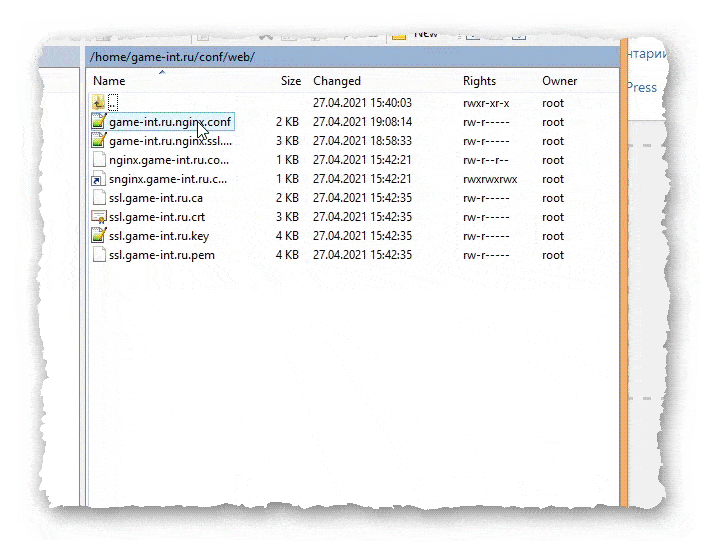Select file game-int.ru.nginx.conf
The image size is (704, 544).
coord(170,122)
